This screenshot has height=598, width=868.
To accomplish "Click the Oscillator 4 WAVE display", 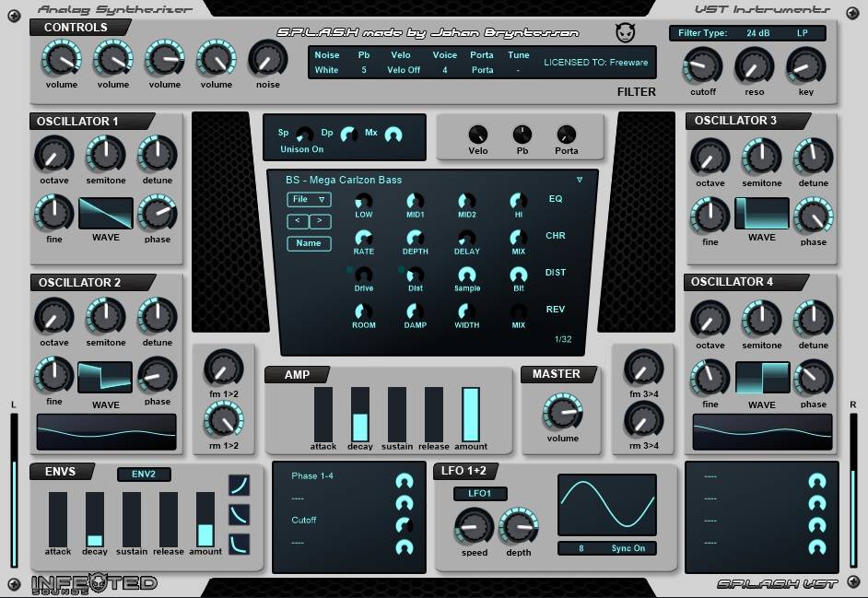I will (x=762, y=378).
